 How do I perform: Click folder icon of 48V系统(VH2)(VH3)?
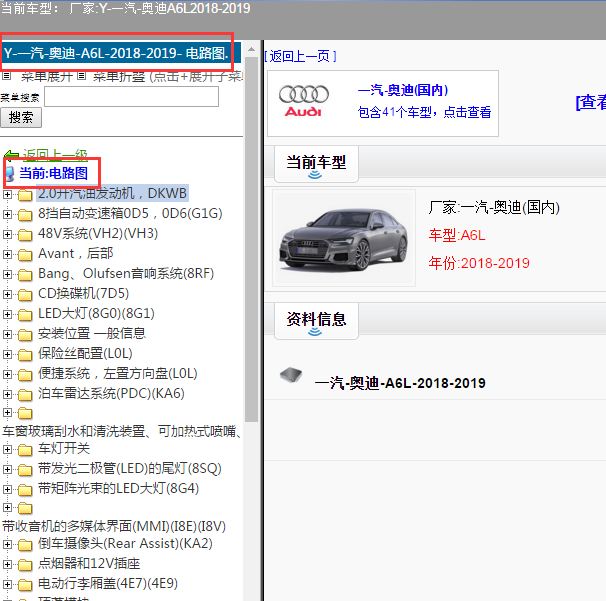[x=25, y=235]
